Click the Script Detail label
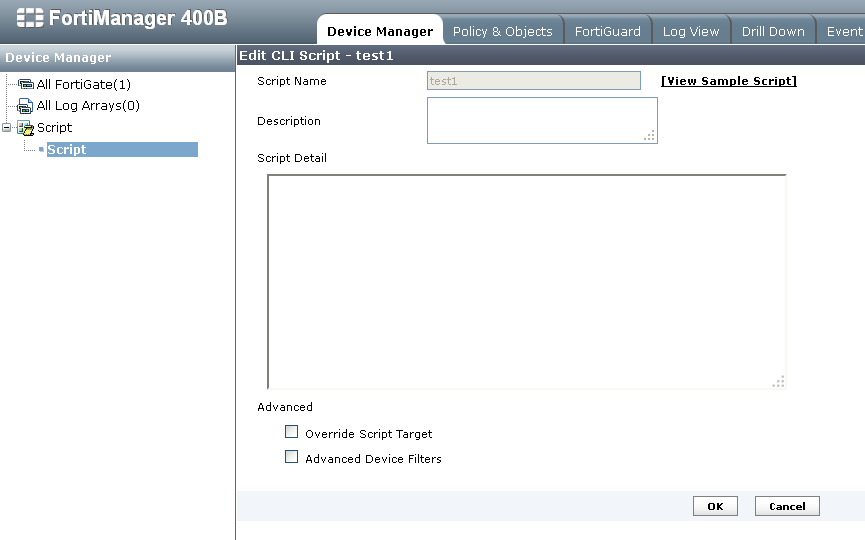The height and width of the screenshot is (540, 865). pyautogui.click(x=292, y=158)
